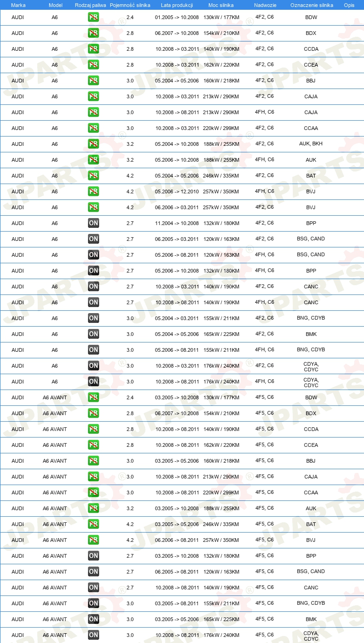Click 246kW / 335KM in the A6 AVANT row
Viewport: 364px width, 643px height.
coord(222,525)
